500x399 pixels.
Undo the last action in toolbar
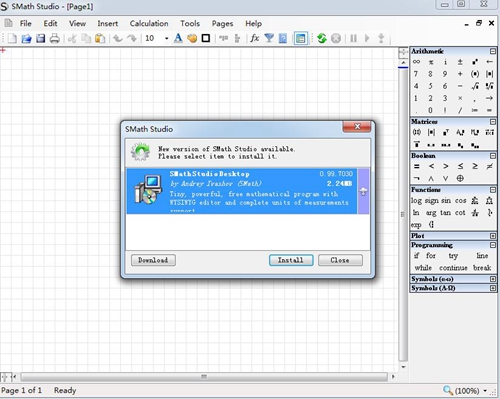117,38
